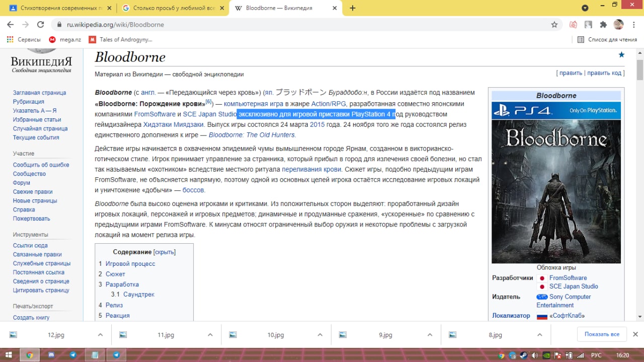Viewport: 644px width, 362px height.
Task: Open the Chrome profile avatar
Action: point(619,24)
